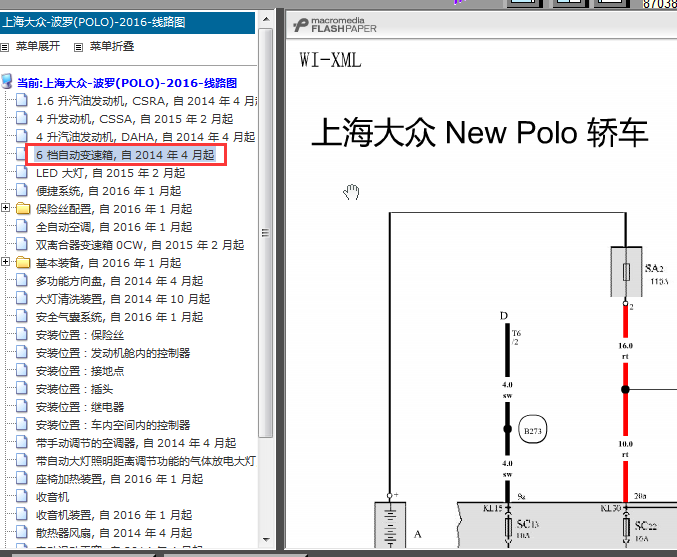Open 安装位置：车内空间内的控制器 entry

coord(113,425)
